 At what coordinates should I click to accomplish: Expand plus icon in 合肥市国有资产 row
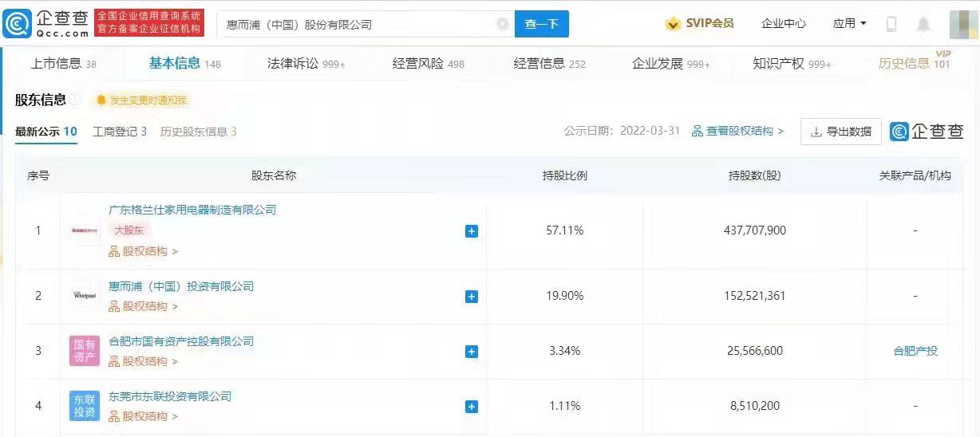[x=472, y=352]
